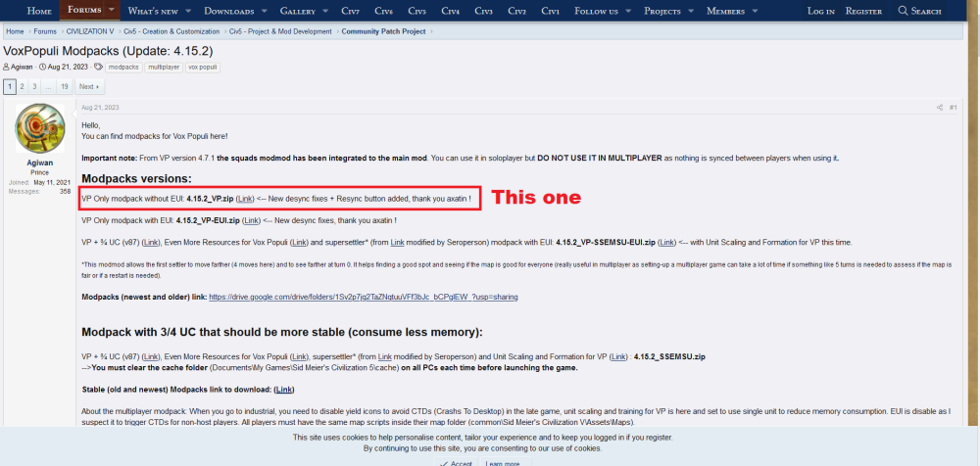Open the Forums nav tab
This screenshot has height=466, width=980.
(83, 10)
